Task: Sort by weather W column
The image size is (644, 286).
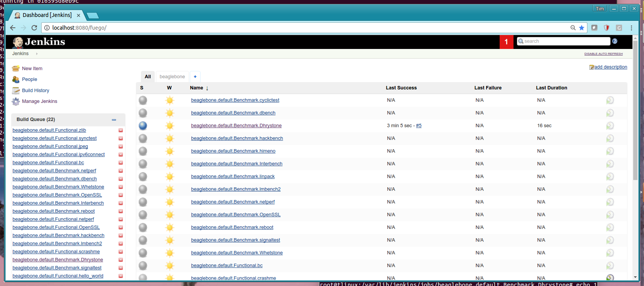Action: coord(169,88)
